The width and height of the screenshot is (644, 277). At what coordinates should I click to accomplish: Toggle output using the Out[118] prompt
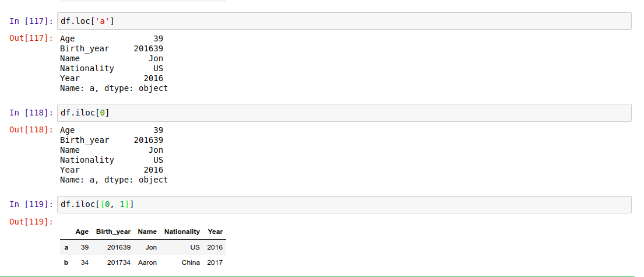coord(32,130)
